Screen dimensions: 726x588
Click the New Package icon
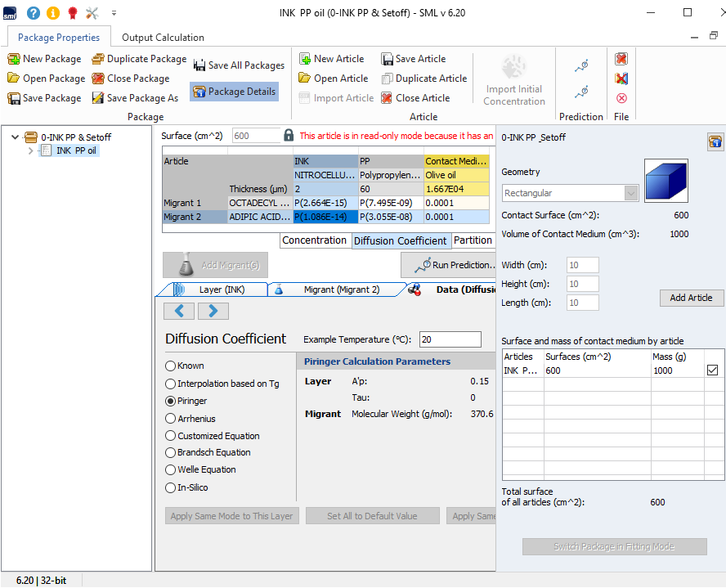click(x=14, y=59)
